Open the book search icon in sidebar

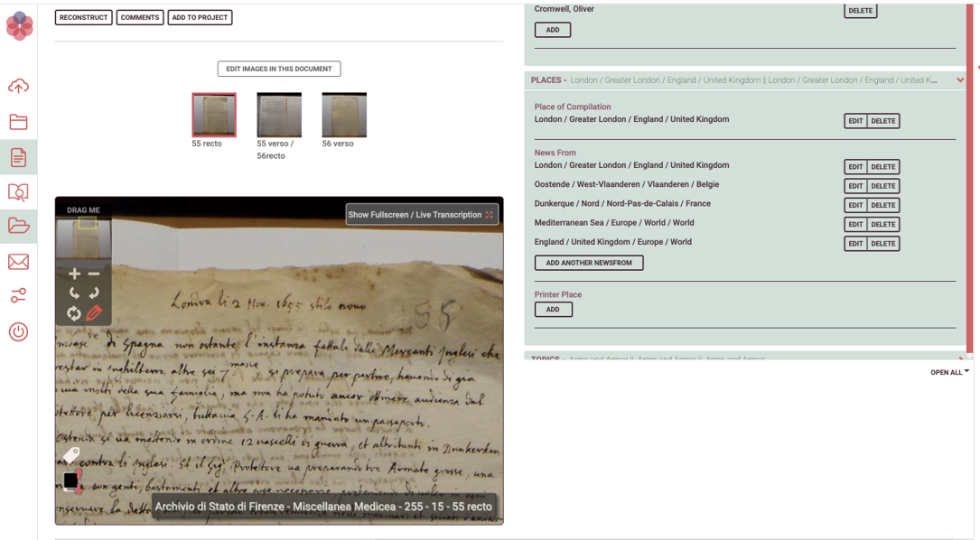[x=18, y=191]
